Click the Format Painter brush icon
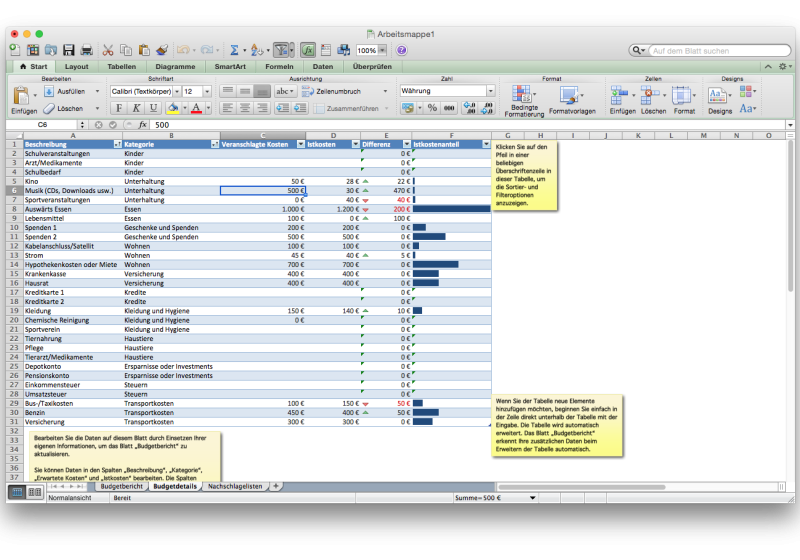The width and height of the screenshot is (800, 560). click(161, 50)
